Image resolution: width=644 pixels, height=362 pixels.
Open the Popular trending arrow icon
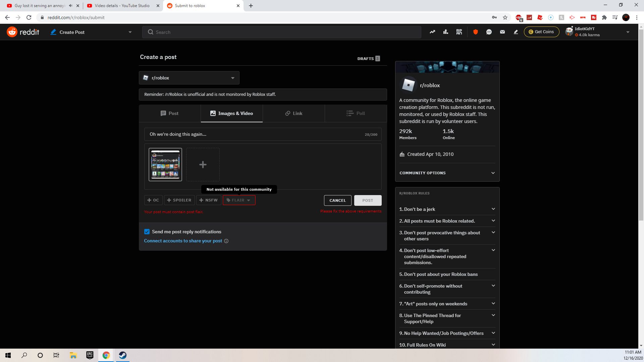click(x=432, y=32)
